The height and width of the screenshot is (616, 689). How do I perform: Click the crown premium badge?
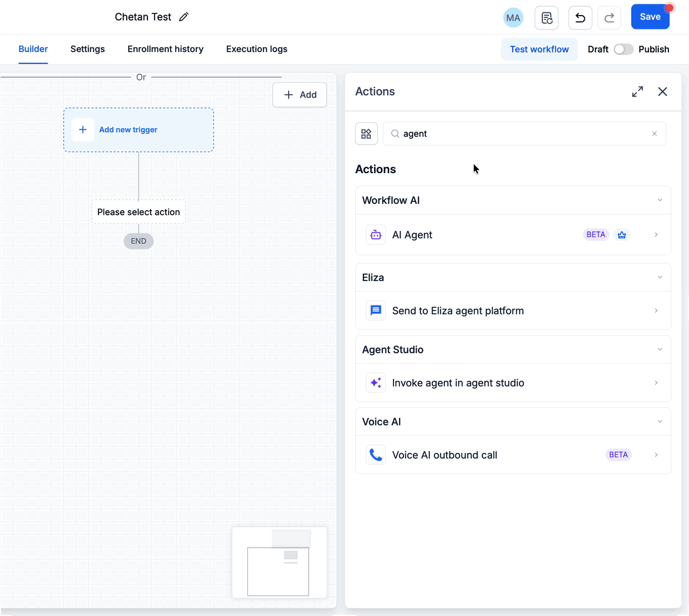click(x=621, y=235)
